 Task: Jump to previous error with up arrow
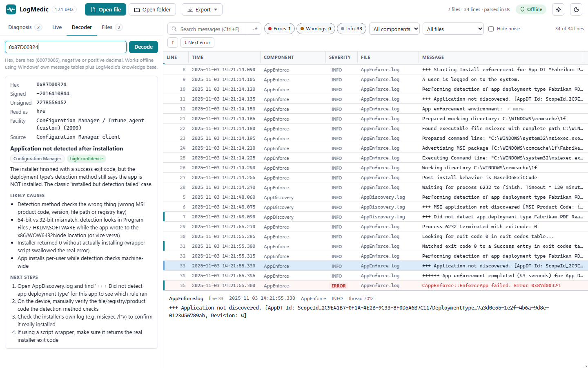(173, 43)
